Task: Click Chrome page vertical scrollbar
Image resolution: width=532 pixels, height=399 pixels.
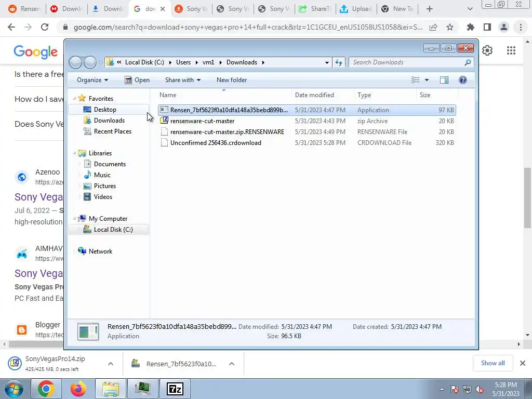Action: [x=527, y=198]
